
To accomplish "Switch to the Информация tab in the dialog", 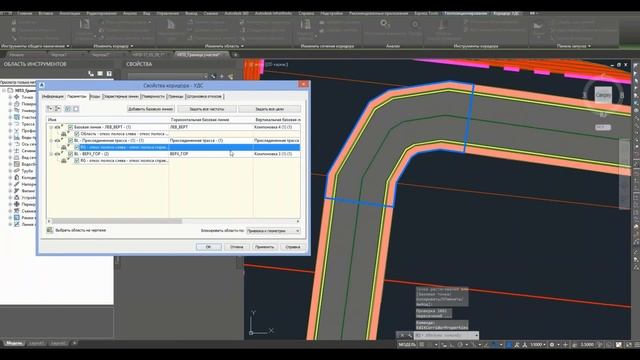I will [53, 96].
